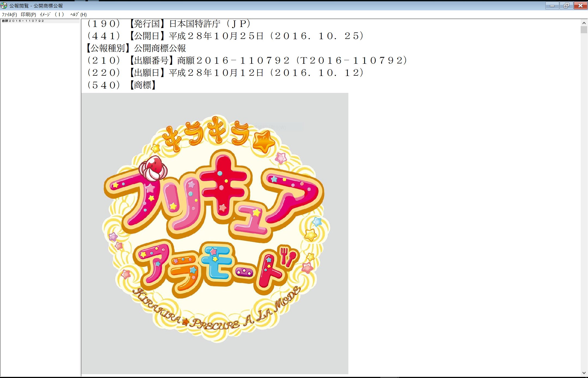
Task: Restore down the 公報閲覧 window
Action: coord(566,5)
